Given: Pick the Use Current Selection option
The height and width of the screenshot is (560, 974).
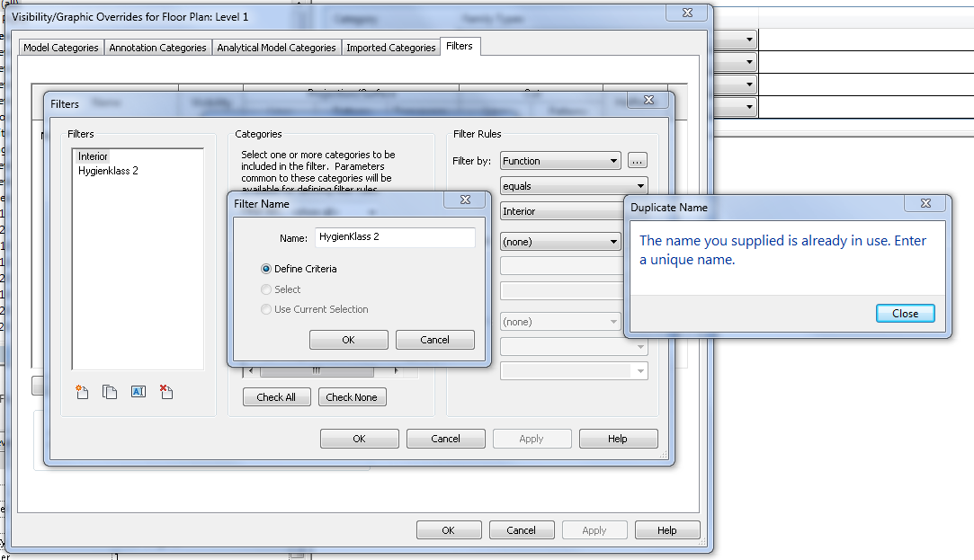Looking at the screenshot, I should pyautogui.click(x=266, y=309).
